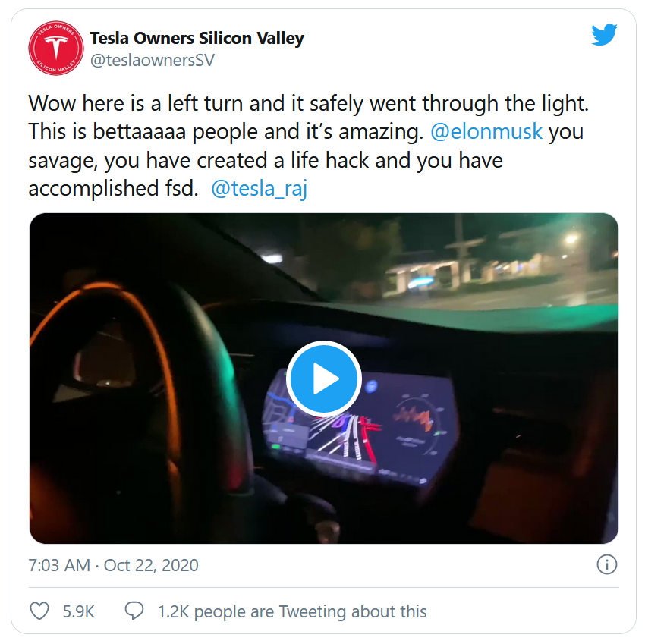
Task: Click the lane visualization on the car screen
Action: point(344,438)
